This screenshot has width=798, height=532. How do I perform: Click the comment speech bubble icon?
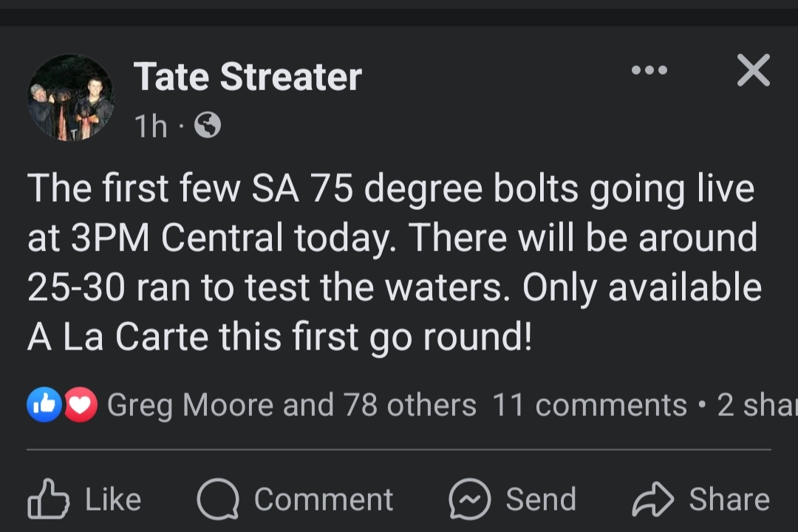click(218, 499)
